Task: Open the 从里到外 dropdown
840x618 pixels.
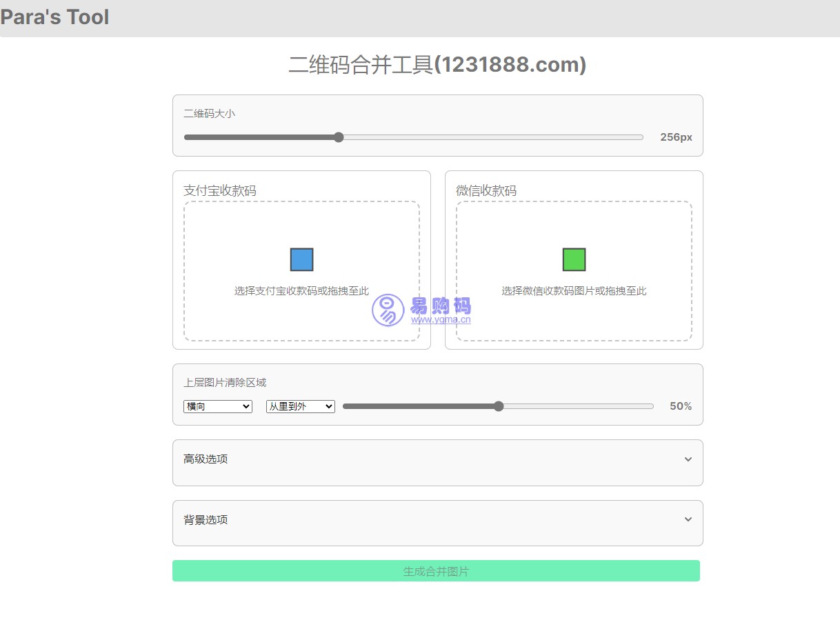Action: [301, 407]
